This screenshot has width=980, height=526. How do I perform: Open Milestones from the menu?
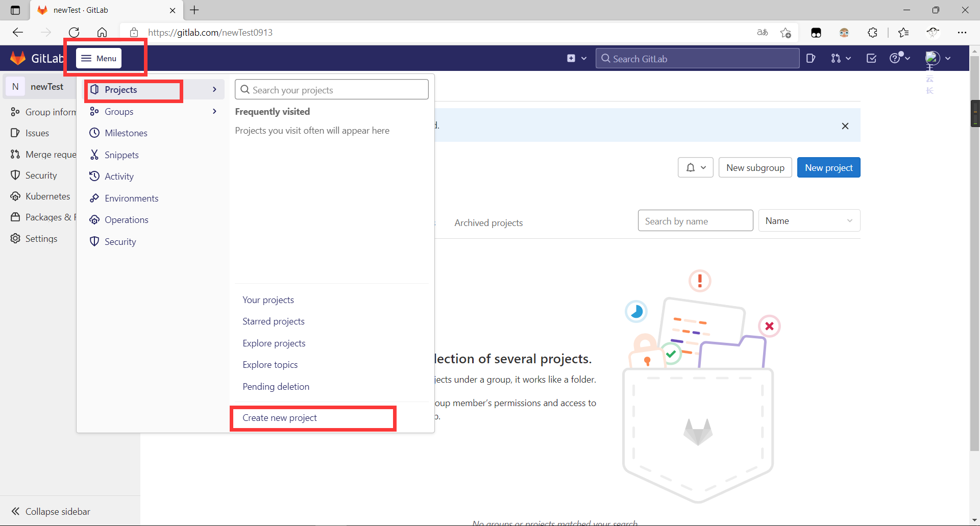[x=153, y=133]
